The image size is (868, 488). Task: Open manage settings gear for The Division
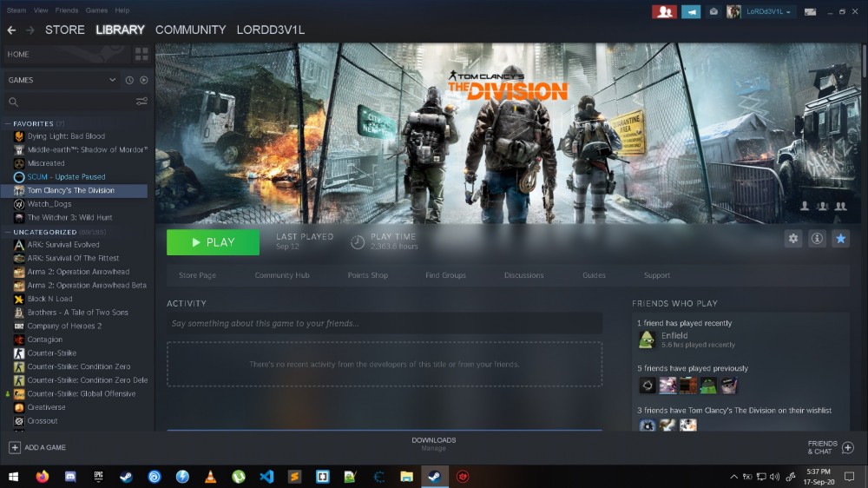(792, 239)
